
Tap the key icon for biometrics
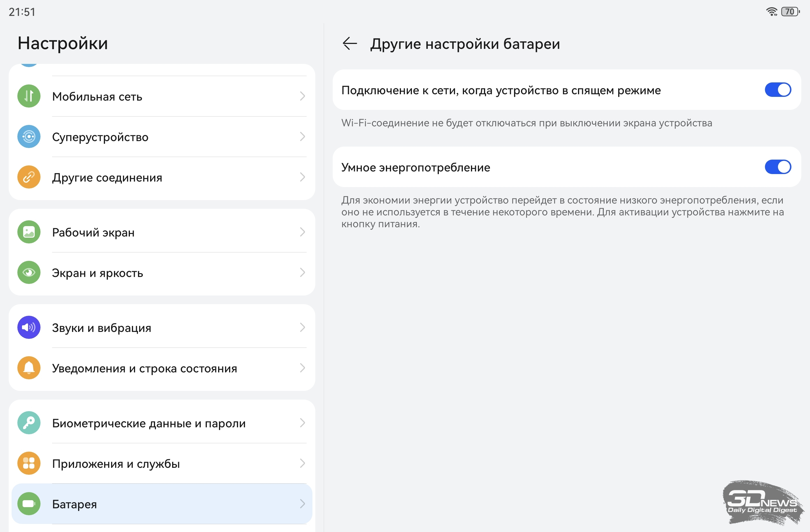click(29, 423)
